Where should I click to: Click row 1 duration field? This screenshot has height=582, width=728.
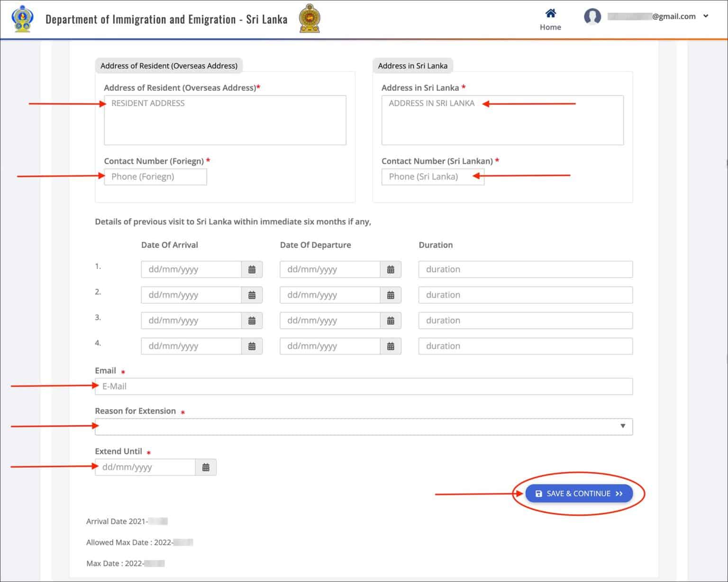click(526, 269)
